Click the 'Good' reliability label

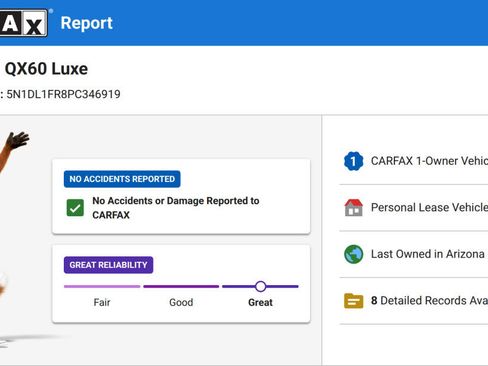(x=181, y=302)
